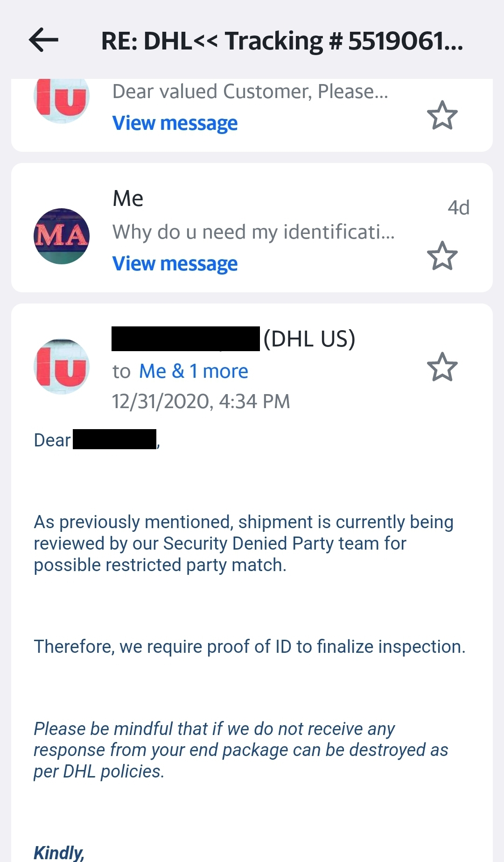Viewport: 504px width, 862px height.
Task: Open View message under Dear valued Customer
Action: 175,123
